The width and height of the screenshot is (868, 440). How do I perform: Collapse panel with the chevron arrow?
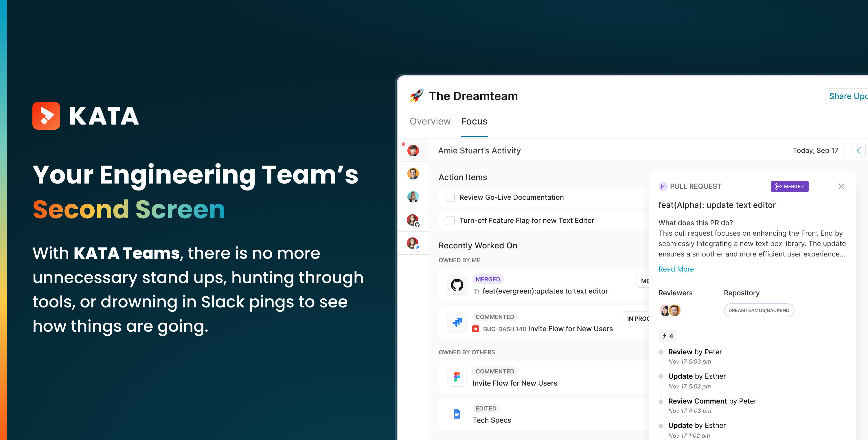(x=858, y=150)
